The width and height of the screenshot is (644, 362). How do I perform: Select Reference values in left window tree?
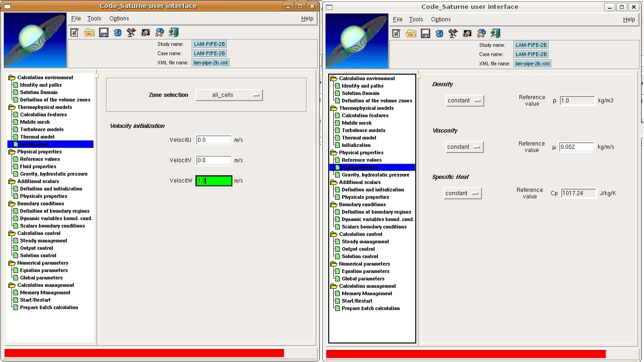click(40, 159)
